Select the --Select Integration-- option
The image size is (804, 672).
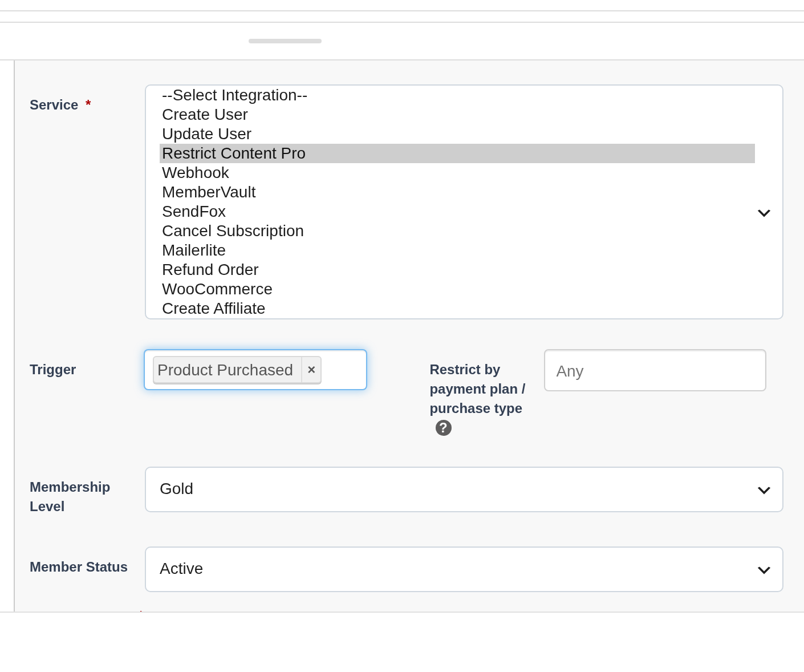pos(457,95)
